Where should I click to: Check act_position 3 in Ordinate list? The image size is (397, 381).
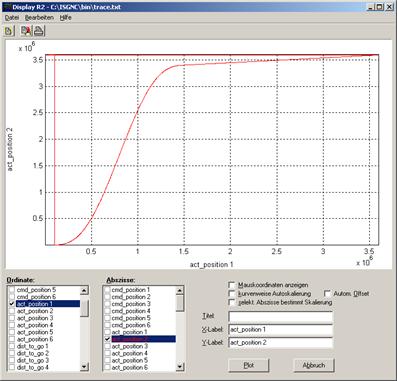point(12,318)
